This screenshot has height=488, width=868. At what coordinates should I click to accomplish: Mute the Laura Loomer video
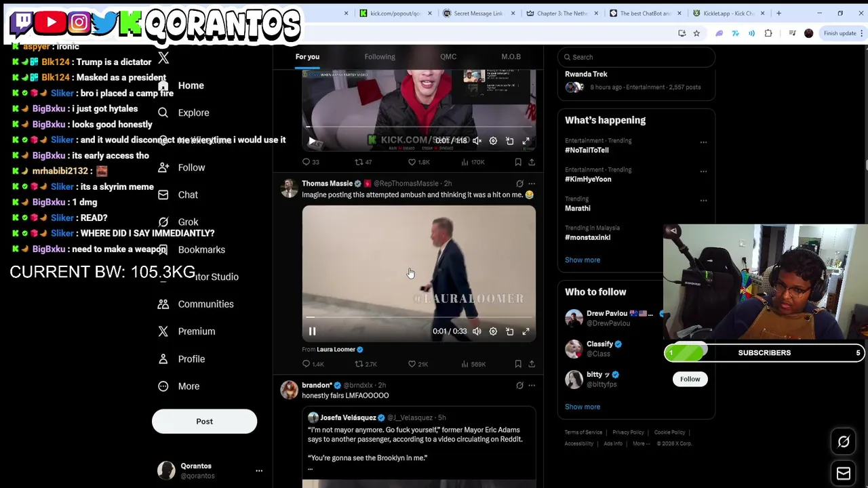pyautogui.click(x=477, y=331)
